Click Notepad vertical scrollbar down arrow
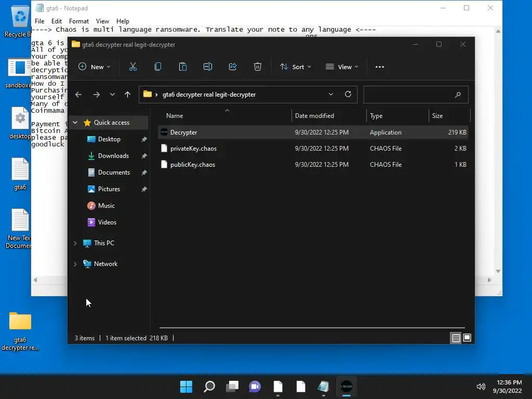 [x=498, y=271]
